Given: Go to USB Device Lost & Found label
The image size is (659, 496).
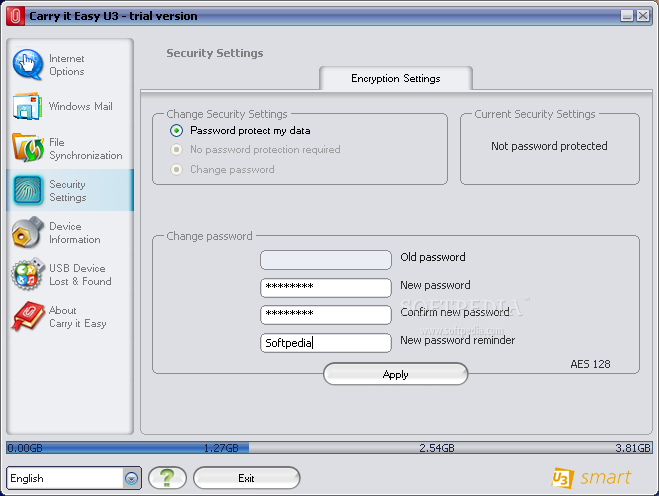Looking at the screenshot, I should coord(80,275).
